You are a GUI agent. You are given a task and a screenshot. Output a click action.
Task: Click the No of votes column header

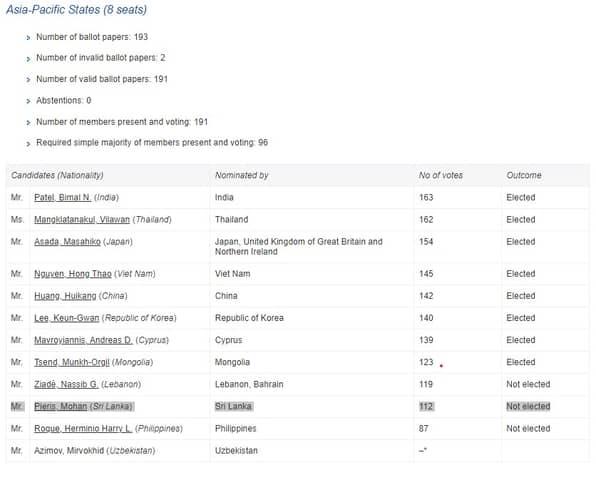pos(441,175)
